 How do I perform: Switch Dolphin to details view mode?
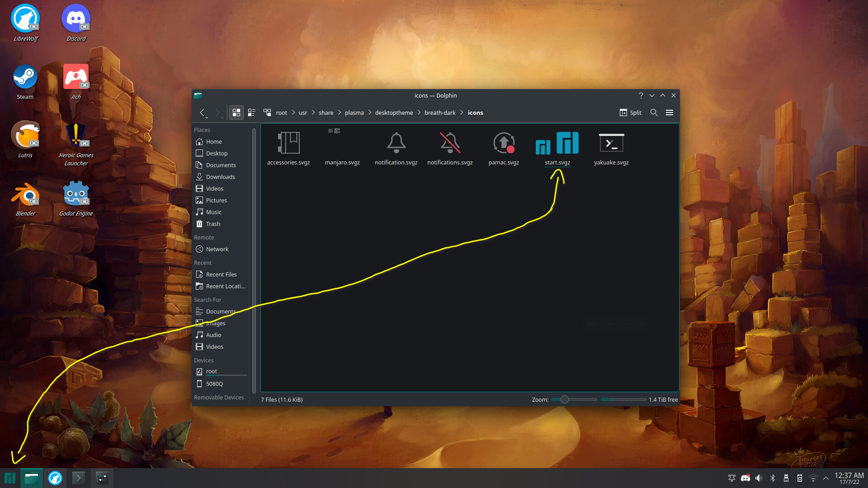252,113
